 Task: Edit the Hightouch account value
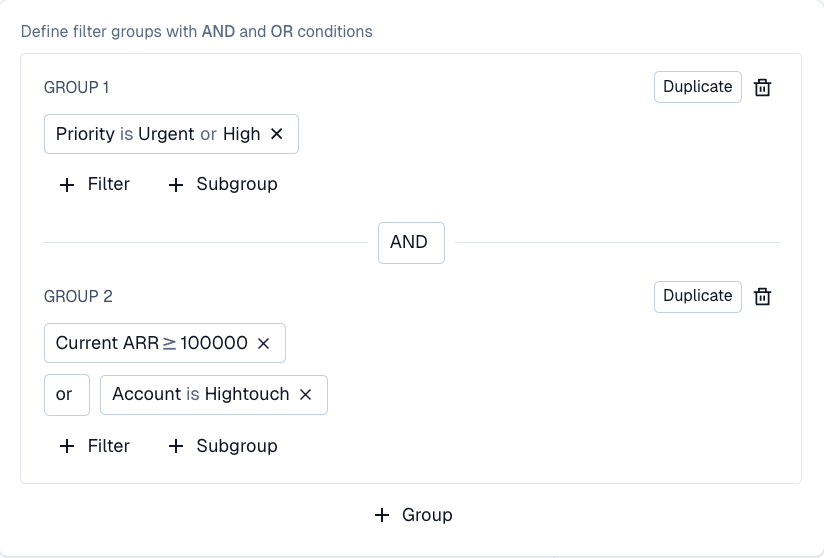[x=246, y=394]
